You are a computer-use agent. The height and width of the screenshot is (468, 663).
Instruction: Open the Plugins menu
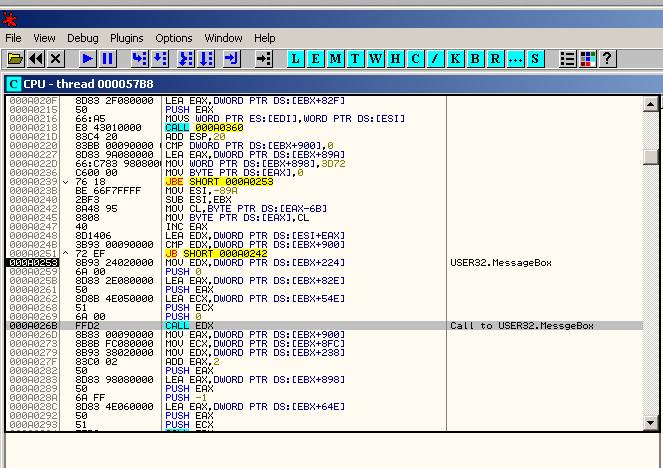(x=126, y=38)
